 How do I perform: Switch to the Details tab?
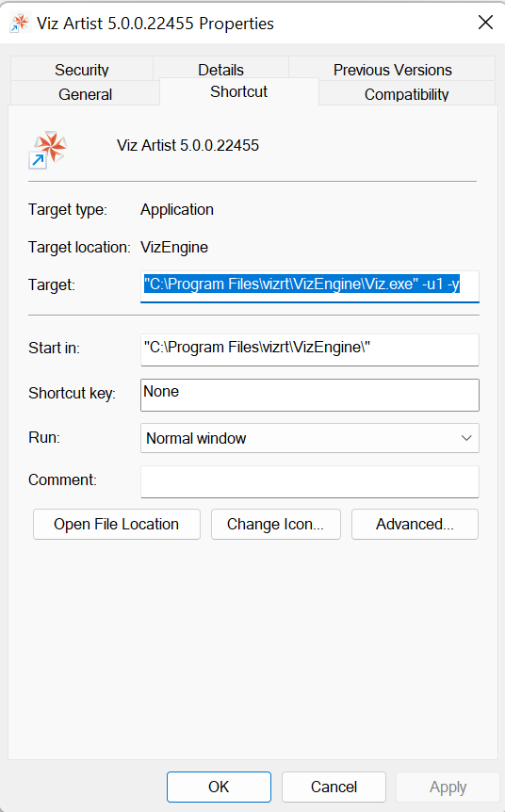220,70
